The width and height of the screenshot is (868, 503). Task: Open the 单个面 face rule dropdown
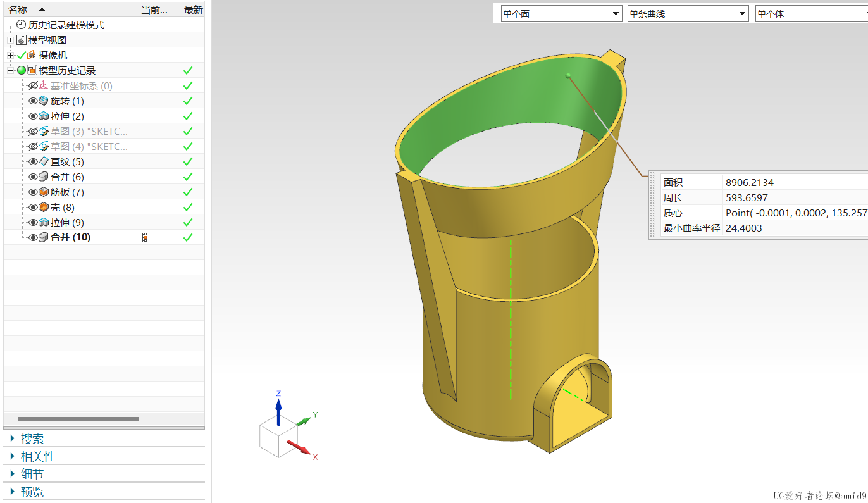click(561, 13)
